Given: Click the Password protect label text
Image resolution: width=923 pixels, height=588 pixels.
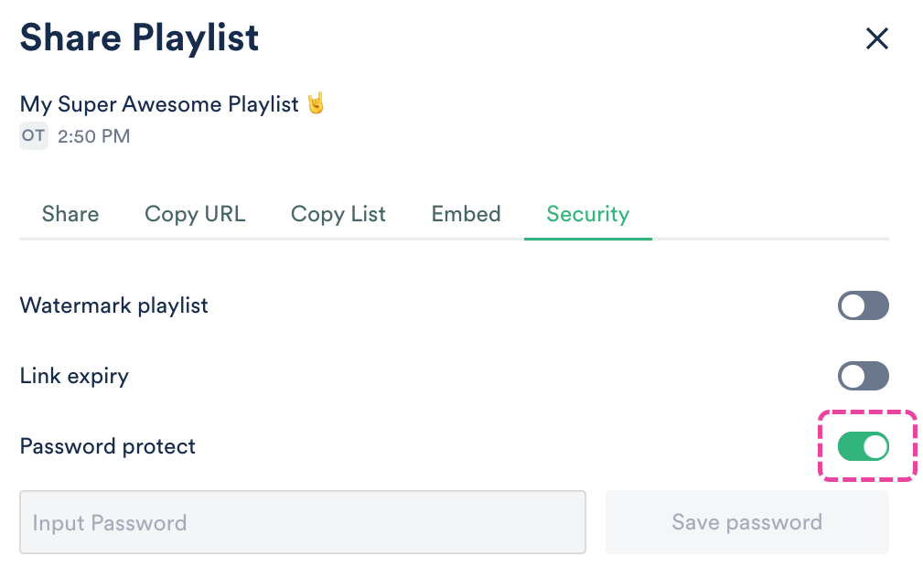Looking at the screenshot, I should 108,446.
